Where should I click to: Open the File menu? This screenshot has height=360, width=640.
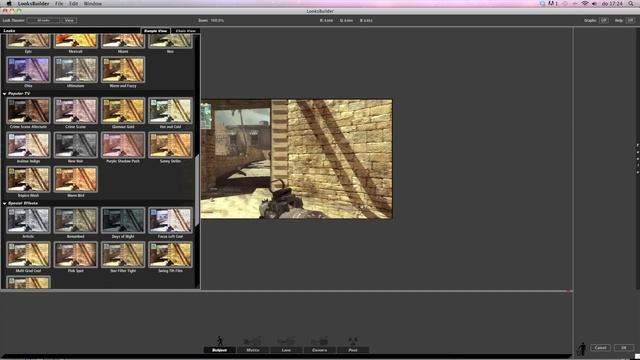coord(59,3)
